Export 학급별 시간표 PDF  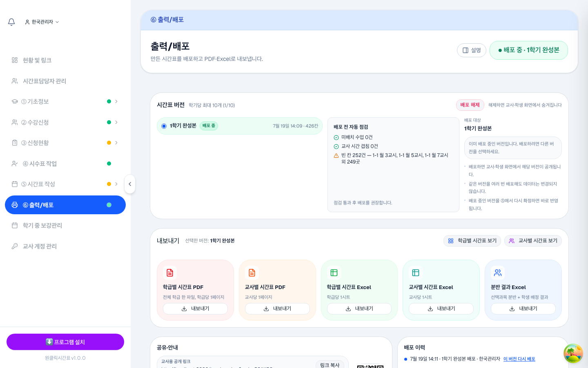pos(195,309)
